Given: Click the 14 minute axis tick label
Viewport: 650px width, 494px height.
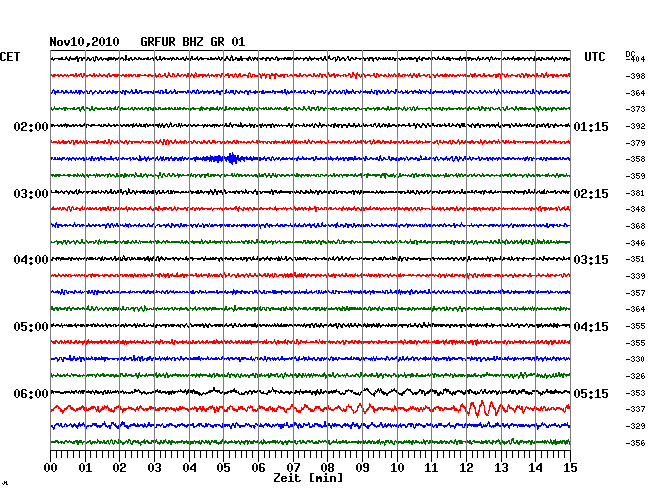Looking at the screenshot, I should click(536, 468).
